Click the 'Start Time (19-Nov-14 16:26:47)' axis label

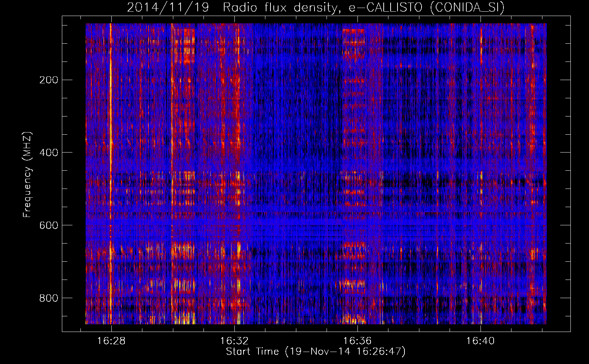tap(316, 352)
